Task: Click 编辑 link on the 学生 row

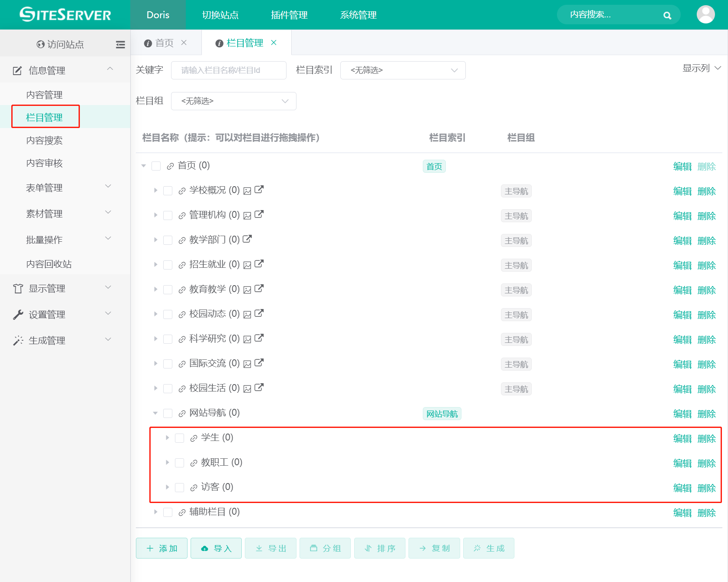Action: click(682, 438)
